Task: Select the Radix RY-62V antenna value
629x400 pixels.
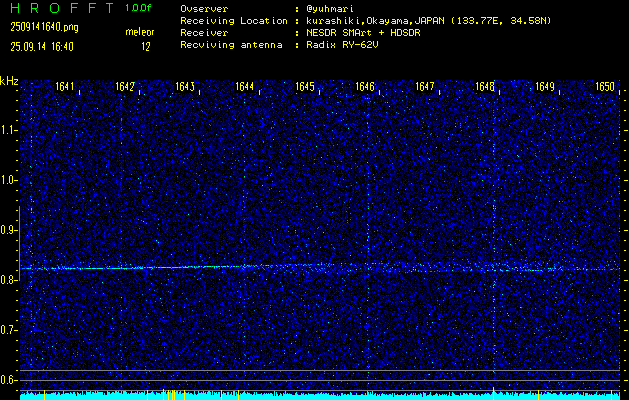Action: pos(342,45)
